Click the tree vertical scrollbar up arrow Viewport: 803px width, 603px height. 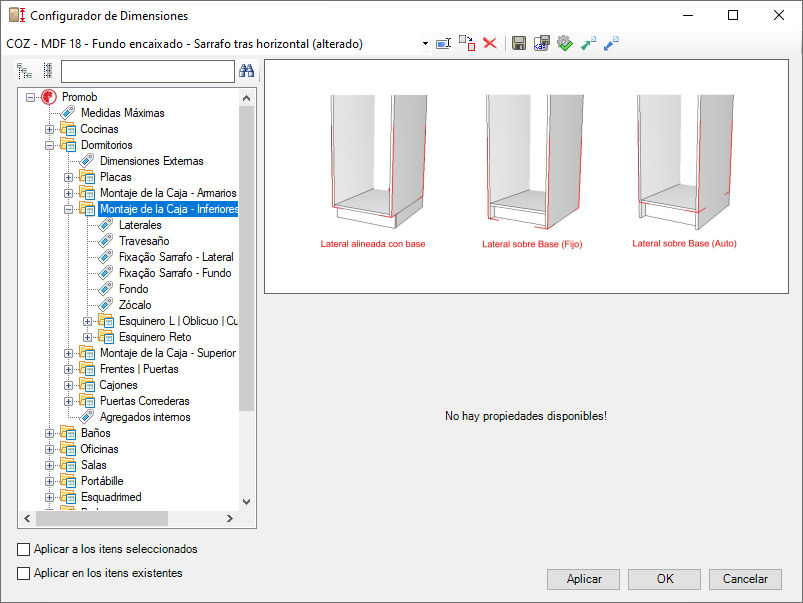tap(246, 98)
